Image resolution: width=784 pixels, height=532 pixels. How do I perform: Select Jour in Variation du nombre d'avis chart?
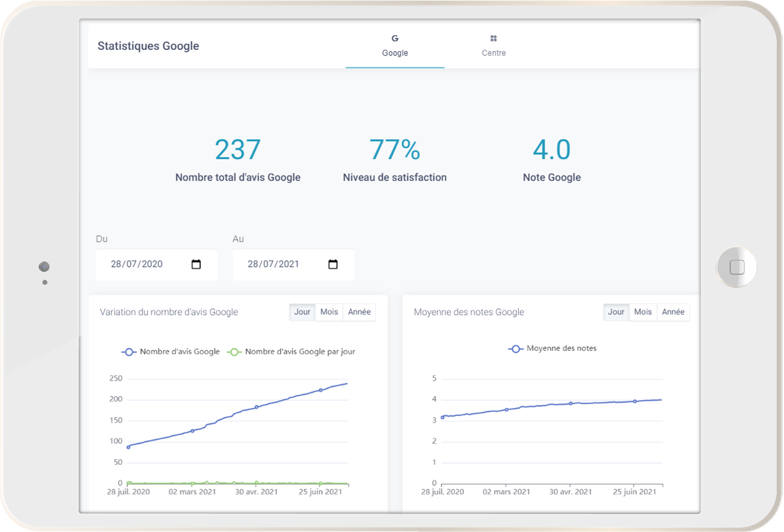pyautogui.click(x=302, y=312)
